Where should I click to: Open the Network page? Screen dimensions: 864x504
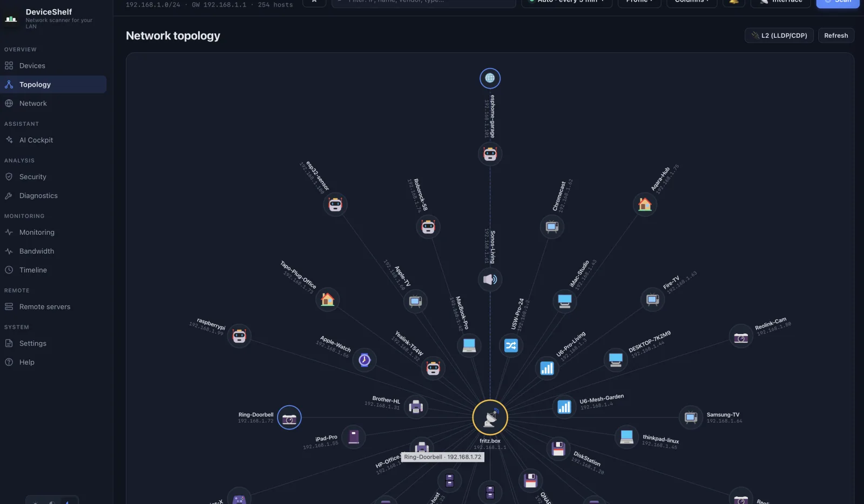(x=53, y=104)
